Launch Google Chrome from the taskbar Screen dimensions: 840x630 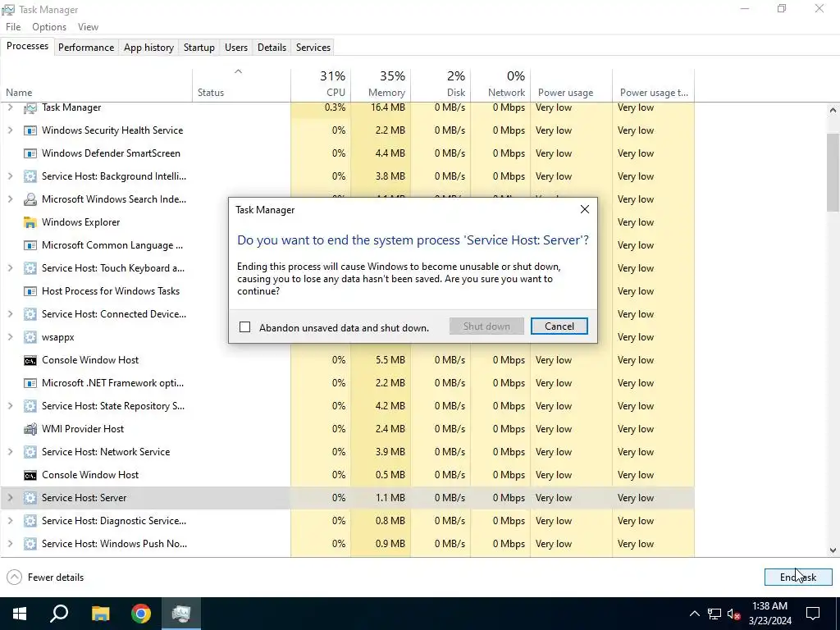[141, 614]
